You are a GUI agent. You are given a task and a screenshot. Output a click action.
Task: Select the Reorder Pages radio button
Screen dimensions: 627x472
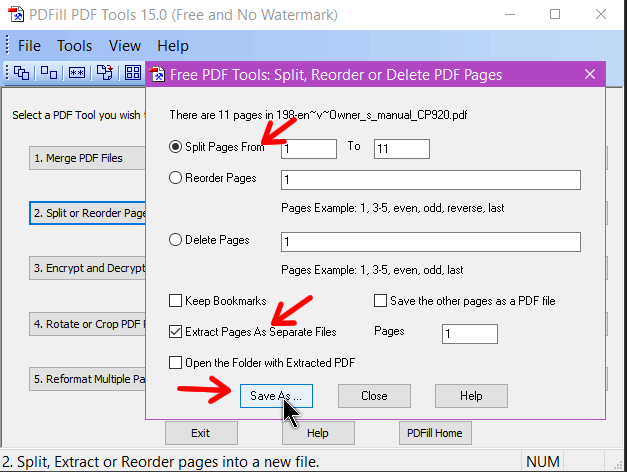tap(175, 178)
